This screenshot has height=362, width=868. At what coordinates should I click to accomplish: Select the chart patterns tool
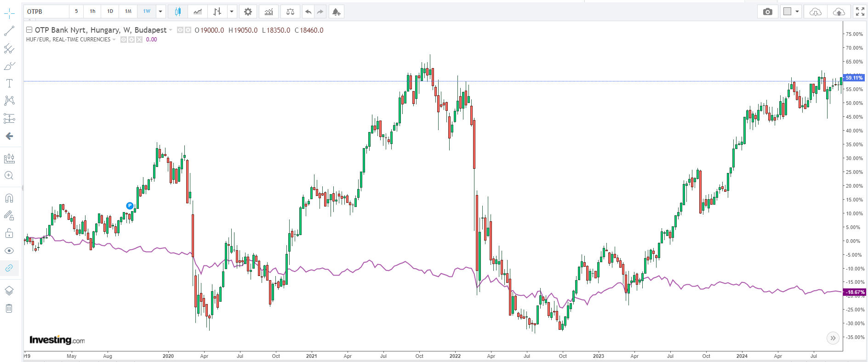pos(9,101)
